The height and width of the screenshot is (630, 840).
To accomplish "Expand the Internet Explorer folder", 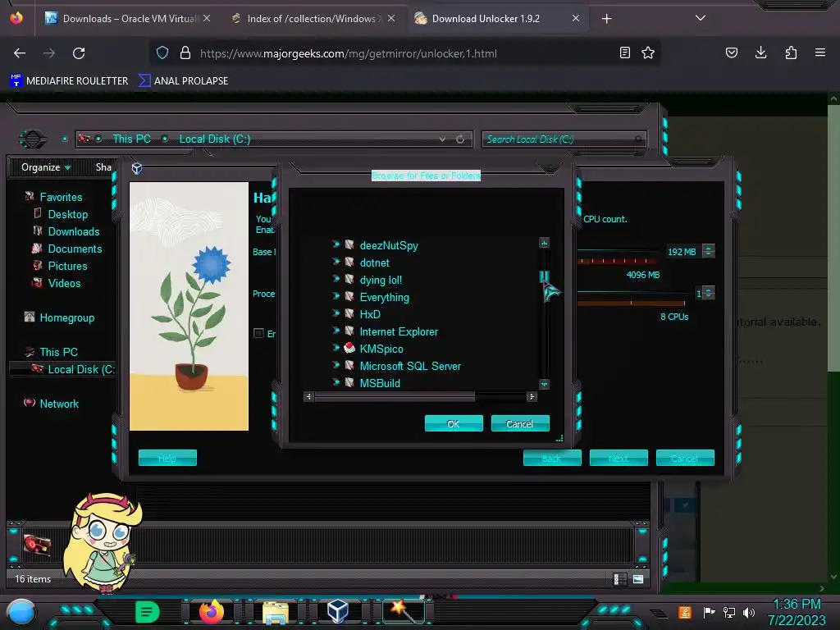I will 336,331.
